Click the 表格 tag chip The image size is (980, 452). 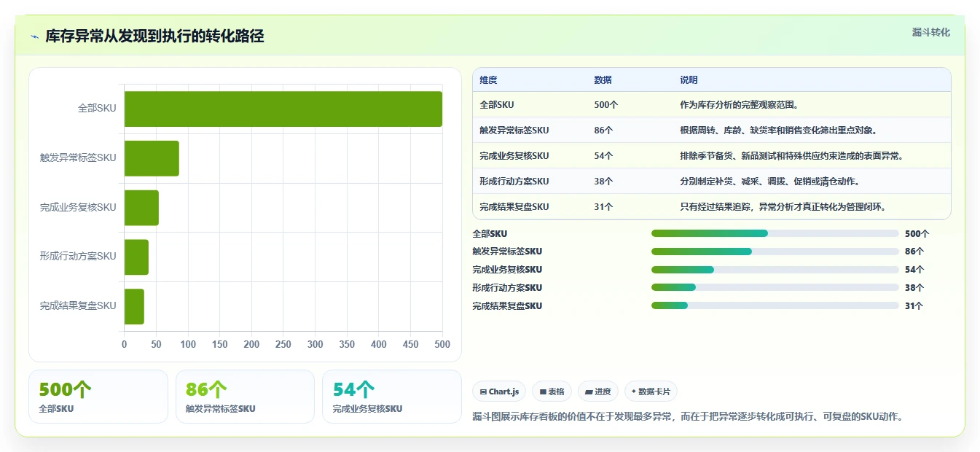(x=552, y=391)
